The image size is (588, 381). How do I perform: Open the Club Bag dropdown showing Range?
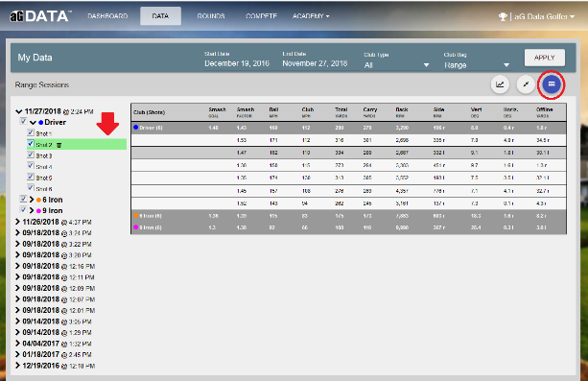[477, 65]
